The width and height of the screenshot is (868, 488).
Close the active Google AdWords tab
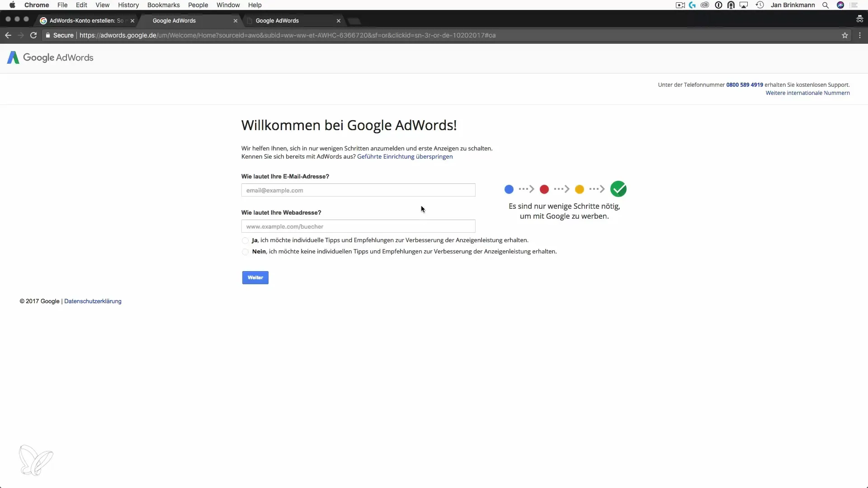coord(236,21)
